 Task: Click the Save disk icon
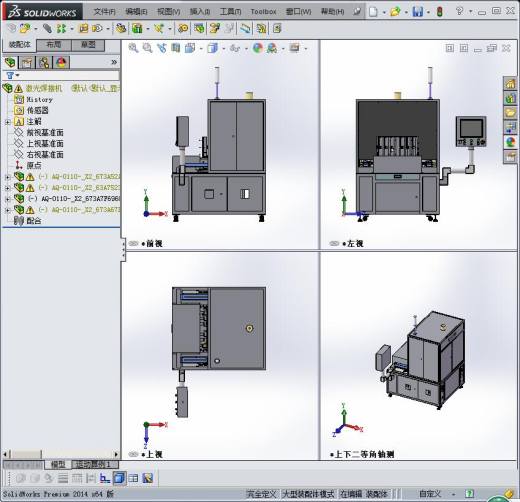coord(417,12)
